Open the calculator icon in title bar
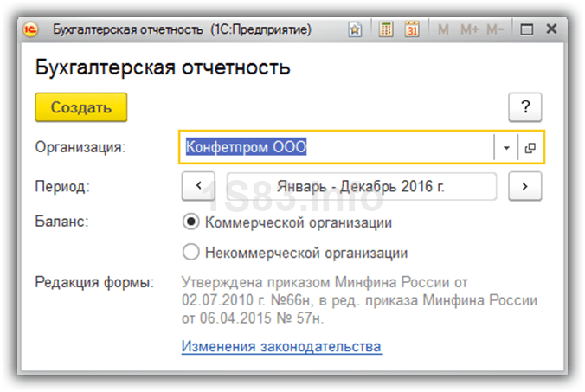 pos(386,29)
